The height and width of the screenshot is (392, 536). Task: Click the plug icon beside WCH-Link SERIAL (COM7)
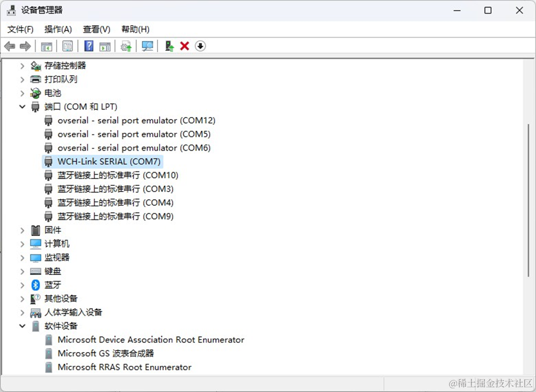[x=48, y=161]
